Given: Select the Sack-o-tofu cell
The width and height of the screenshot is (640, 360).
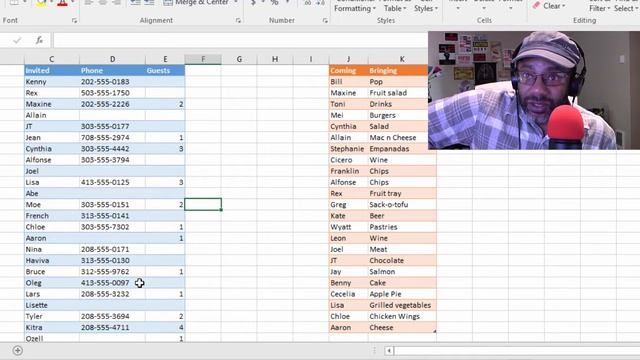Looking at the screenshot, I should tap(402, 204).
